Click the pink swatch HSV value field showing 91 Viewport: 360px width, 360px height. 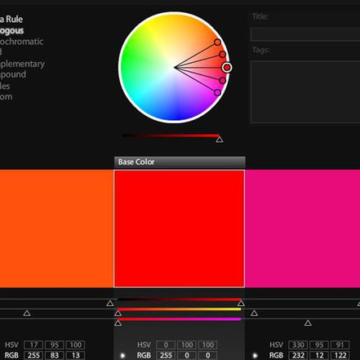pyautogui.click(x=340, y=345)
